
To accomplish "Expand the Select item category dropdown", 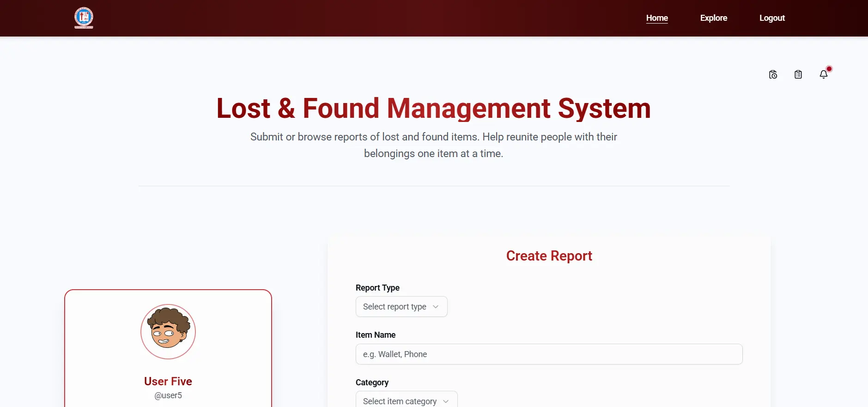I will [x=400, y=401].
